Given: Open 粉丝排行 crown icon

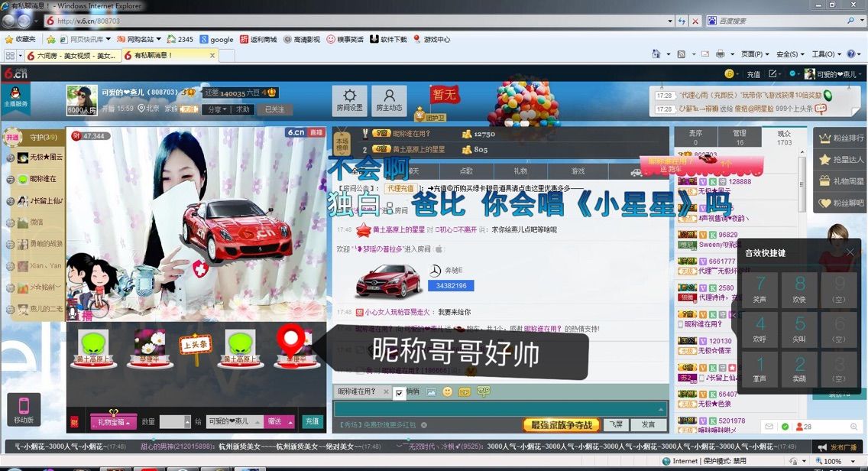Looking at the screenshot, I should (840, 138).
